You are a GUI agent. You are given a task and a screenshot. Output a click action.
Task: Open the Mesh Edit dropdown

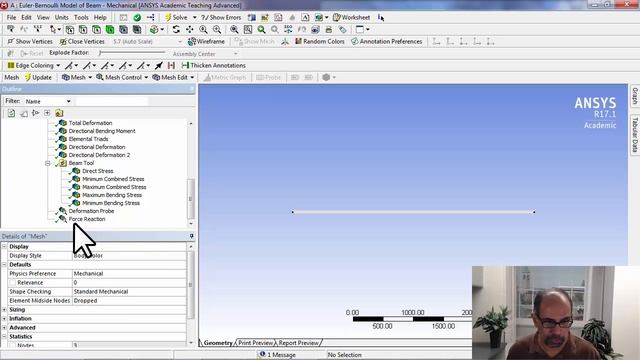[173, 77]
